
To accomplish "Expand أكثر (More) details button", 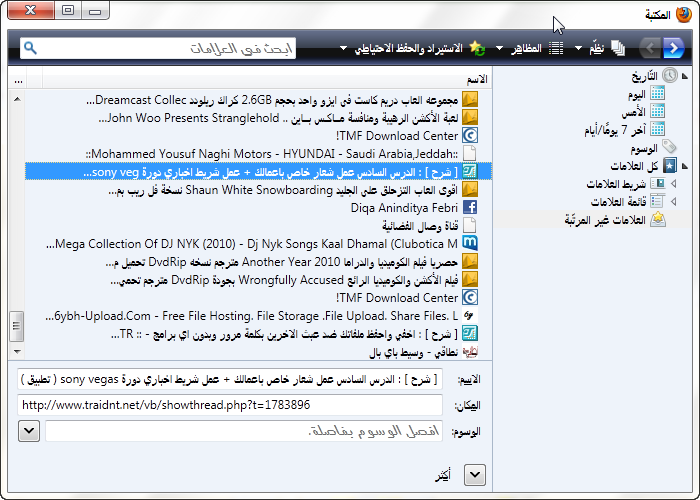I will point(475,475).
